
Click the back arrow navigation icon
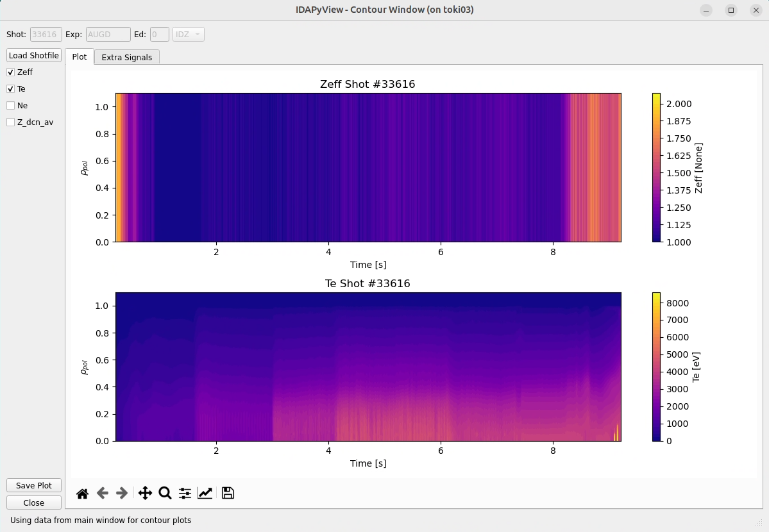click(x=102, y=493)
